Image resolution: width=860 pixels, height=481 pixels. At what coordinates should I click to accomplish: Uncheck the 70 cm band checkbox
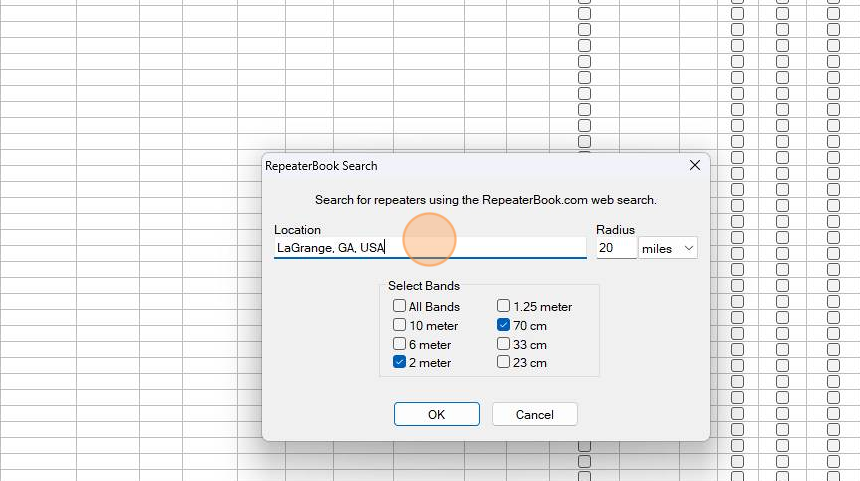click(x=503, y=325)
